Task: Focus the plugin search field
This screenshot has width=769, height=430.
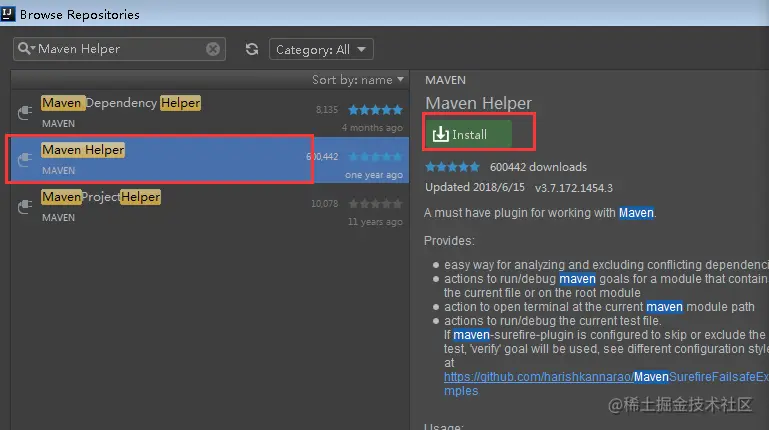Action: click(119, 49)
